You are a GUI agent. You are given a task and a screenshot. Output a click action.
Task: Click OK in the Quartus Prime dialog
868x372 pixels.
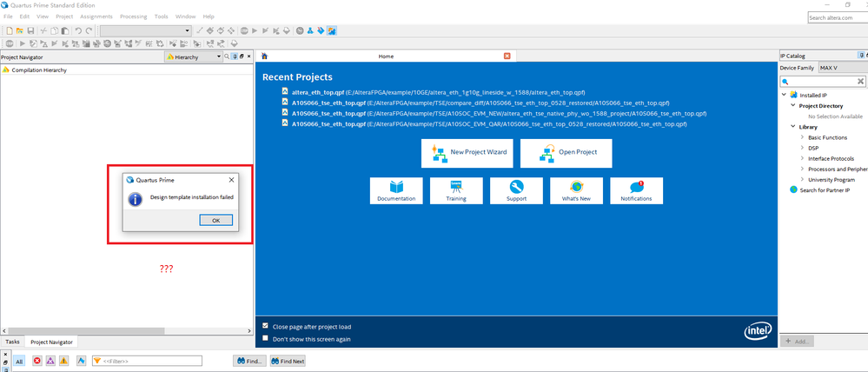tap(215, 220)
